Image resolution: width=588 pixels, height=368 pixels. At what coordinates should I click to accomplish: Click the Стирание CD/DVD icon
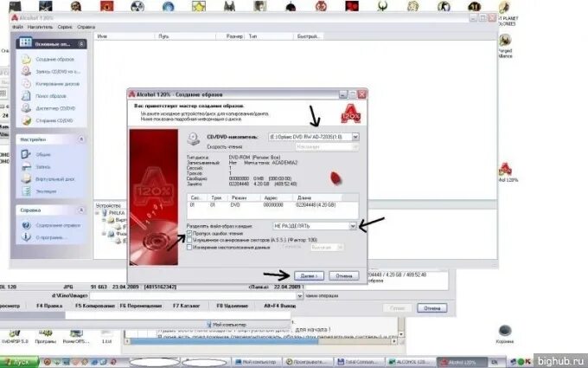click(x=26, y=120)
